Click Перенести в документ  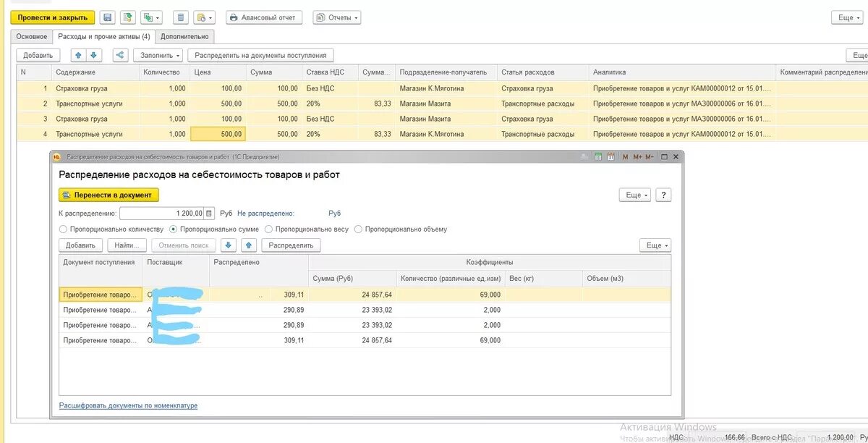[109, 195]
